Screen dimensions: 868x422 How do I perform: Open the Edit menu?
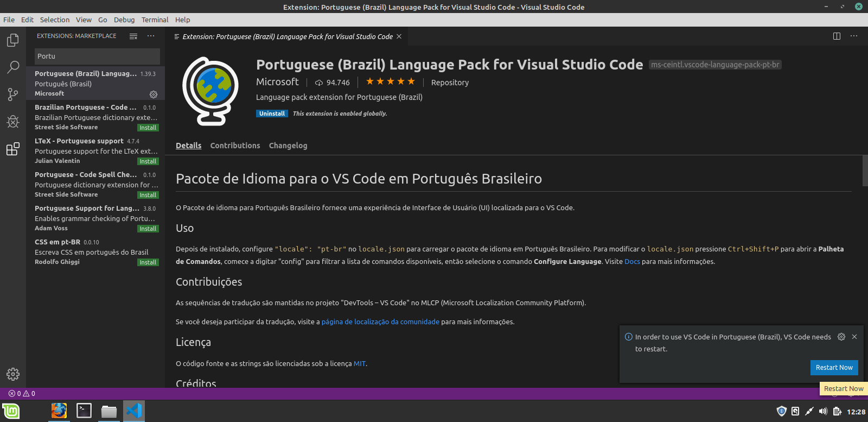pos(27,20)
